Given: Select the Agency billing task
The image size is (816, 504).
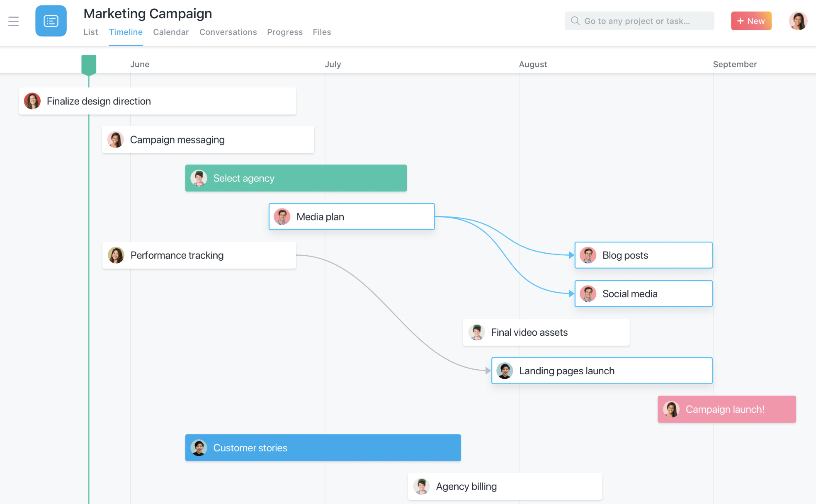Looking at the screenshot, I should pos(505,487).
